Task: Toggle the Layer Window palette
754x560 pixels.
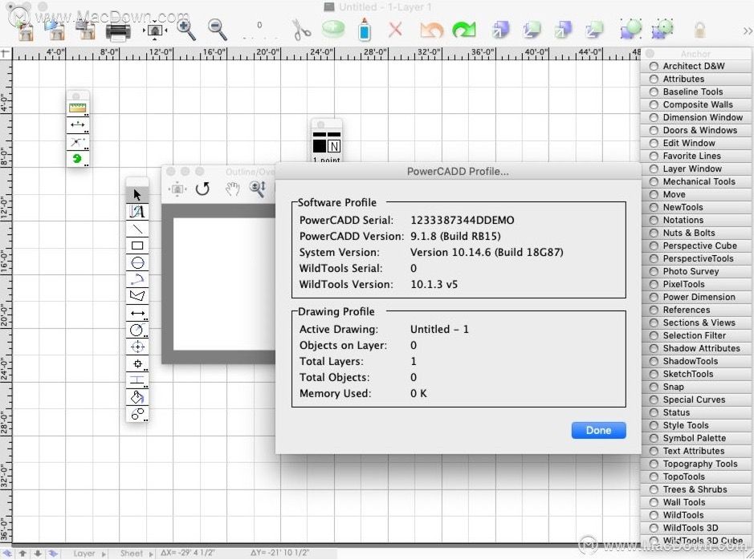Action: (696, 168)
